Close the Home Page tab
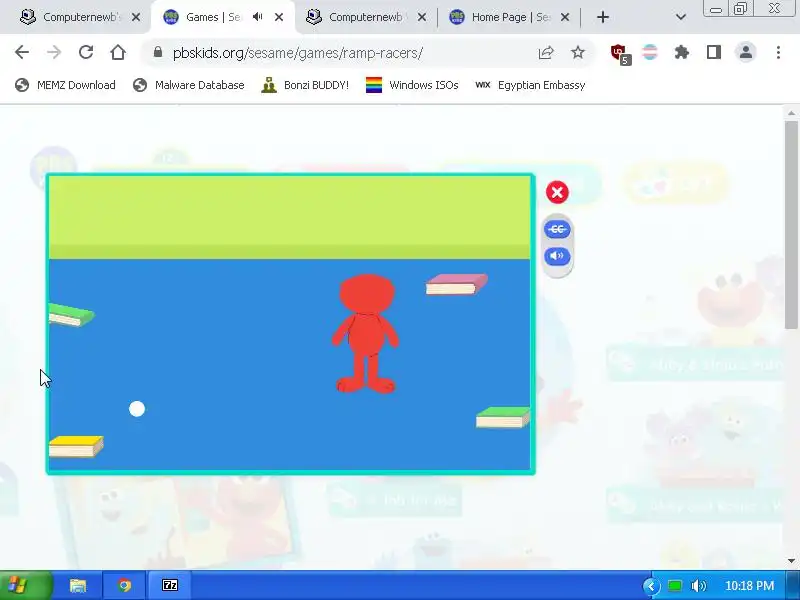Screen dimensions: 800x600 pos(565,17)
